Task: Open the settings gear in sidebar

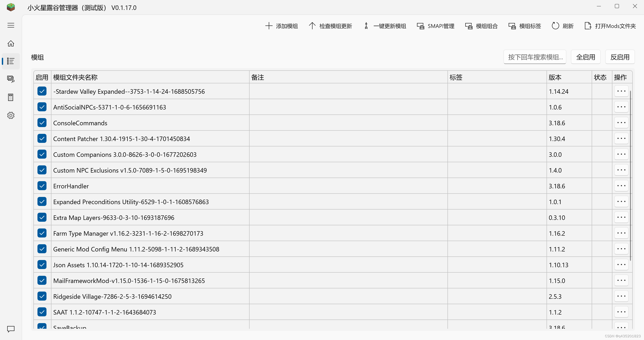Action: [x=11, y=115]
